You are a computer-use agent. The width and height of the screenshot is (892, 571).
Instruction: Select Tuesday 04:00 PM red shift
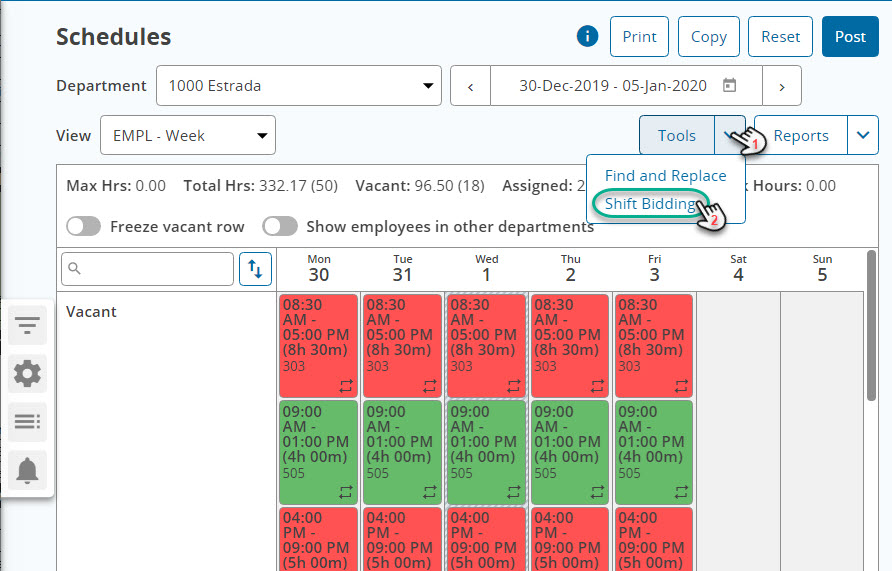coord(402,539)
